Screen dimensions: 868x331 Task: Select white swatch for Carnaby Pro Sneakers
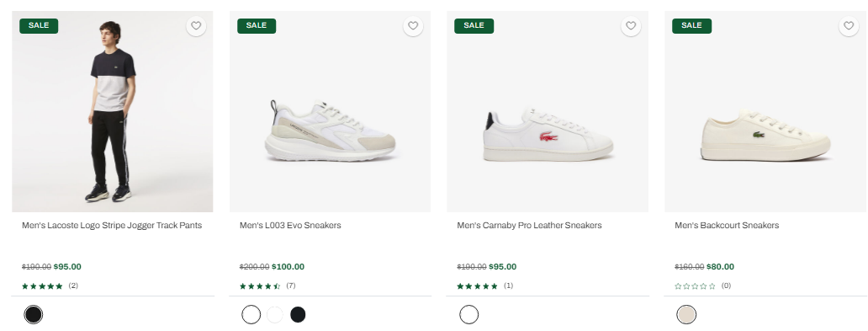click(x=468, y=314)
